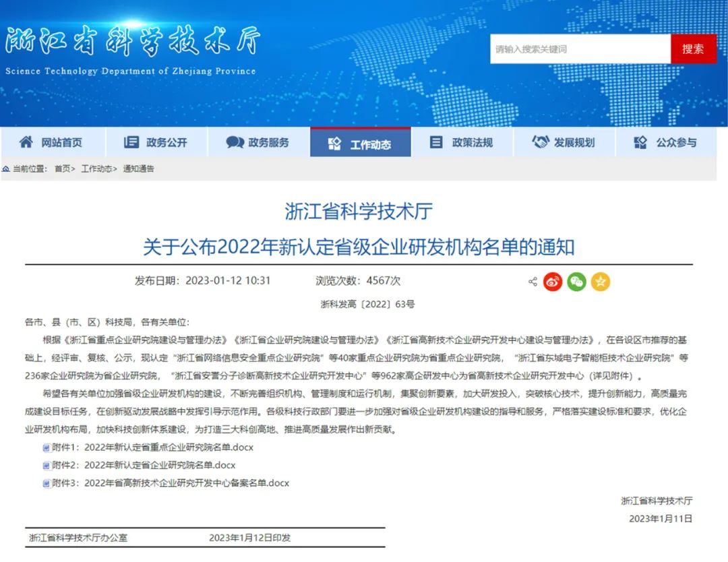The width and height of the screenshot is (728, 562).
Task: Click the 通知通告 breadcrumb link
Action: click(138, 168)
